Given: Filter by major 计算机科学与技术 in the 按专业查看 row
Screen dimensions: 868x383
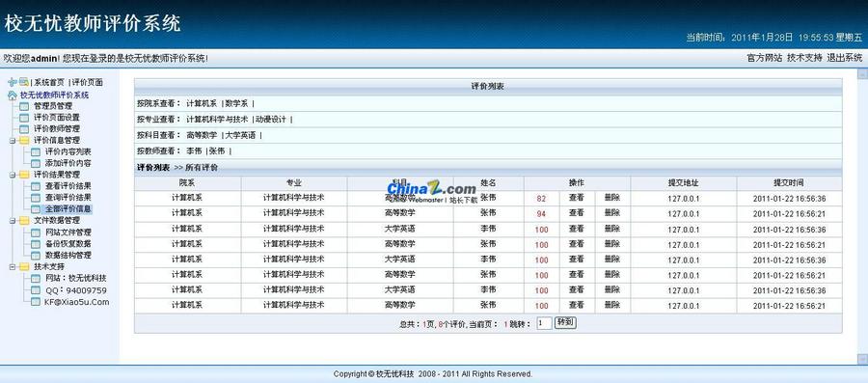Looking at the screenshot, I should (217, 119).
